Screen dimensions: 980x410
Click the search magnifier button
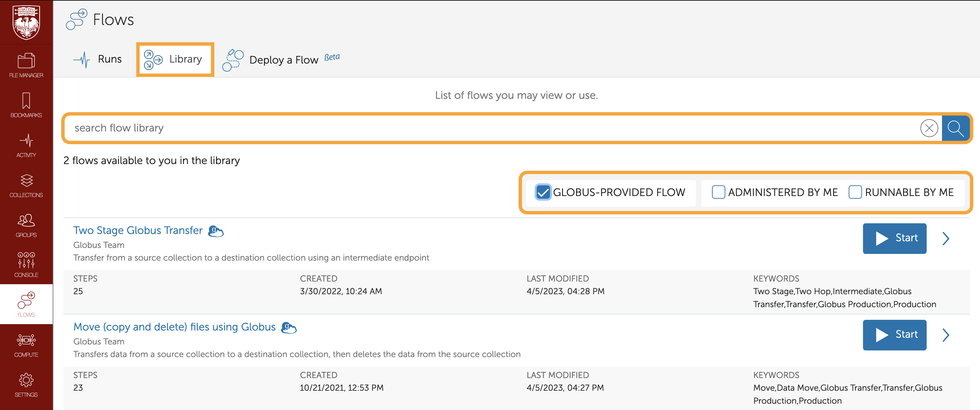955,128
